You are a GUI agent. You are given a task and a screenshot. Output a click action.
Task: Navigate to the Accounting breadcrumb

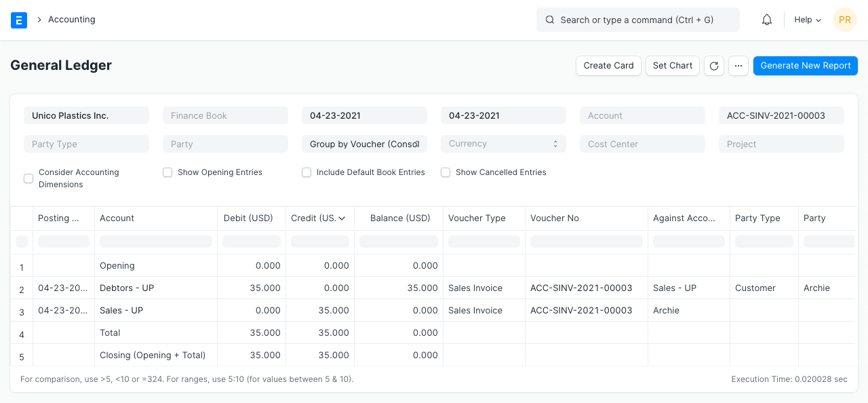click(71, 20)
